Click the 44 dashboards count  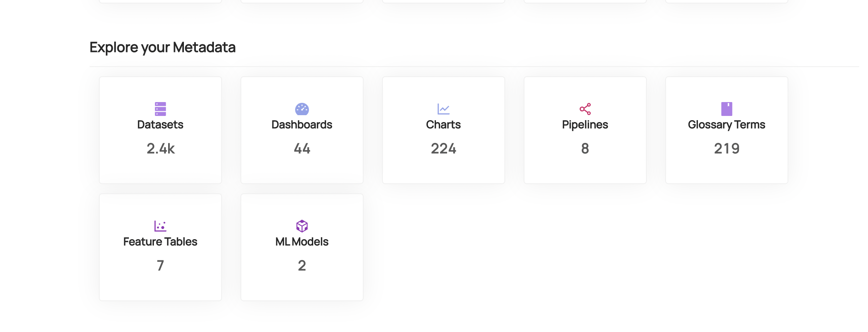coord(302,149)
